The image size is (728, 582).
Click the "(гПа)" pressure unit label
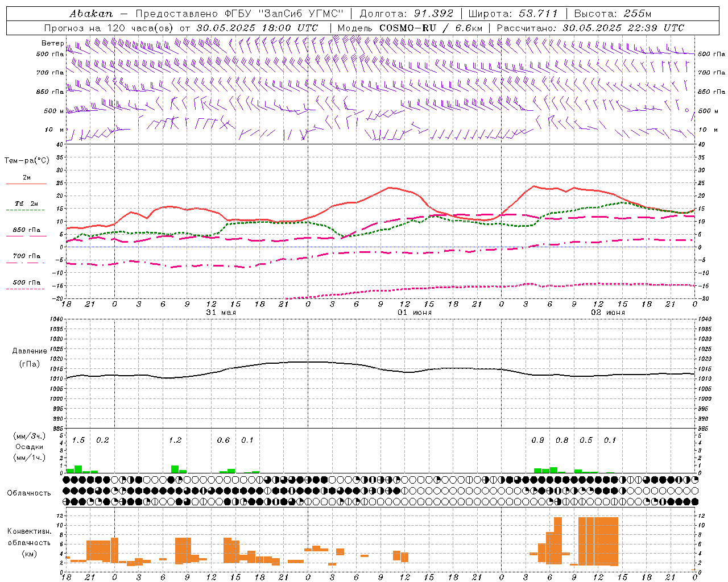30,364
